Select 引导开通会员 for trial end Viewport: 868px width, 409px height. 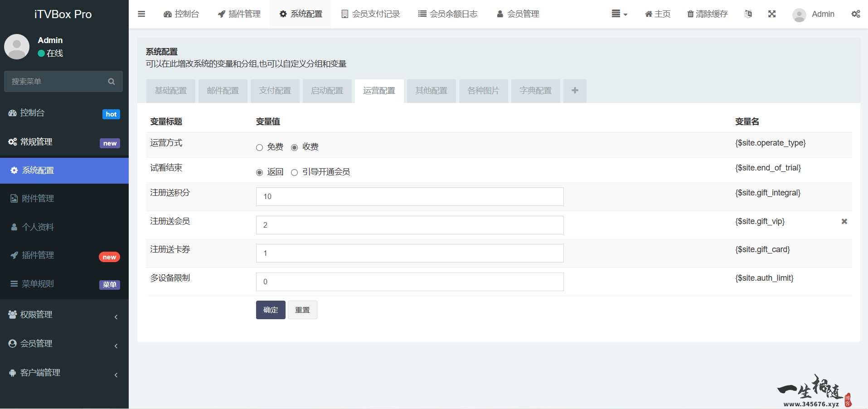coord(295,172)
